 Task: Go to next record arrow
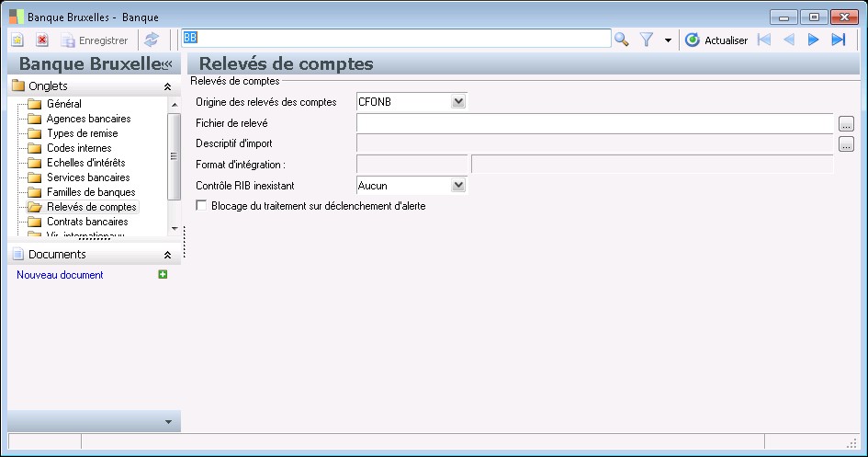pos(813,40)
